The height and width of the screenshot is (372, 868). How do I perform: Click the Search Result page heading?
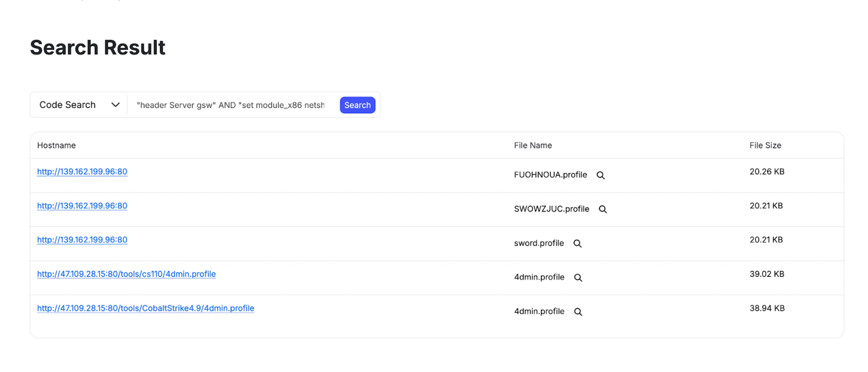pos(98,47)
